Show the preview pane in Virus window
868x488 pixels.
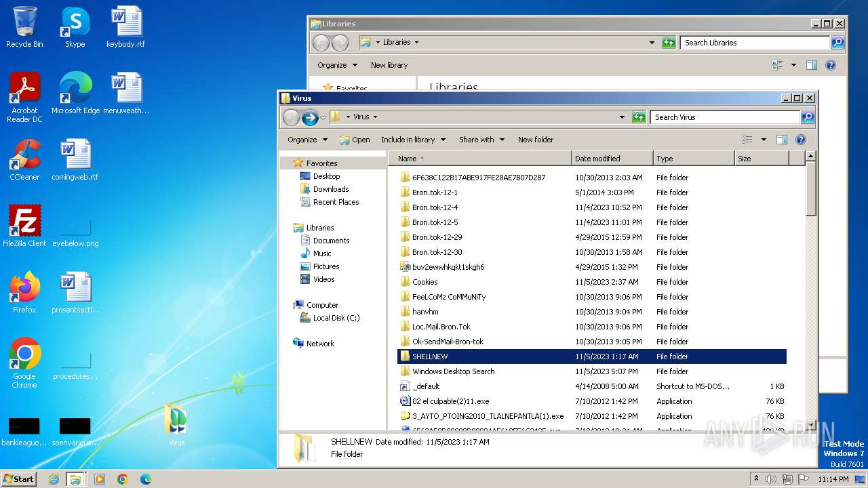tap(782, 140)
